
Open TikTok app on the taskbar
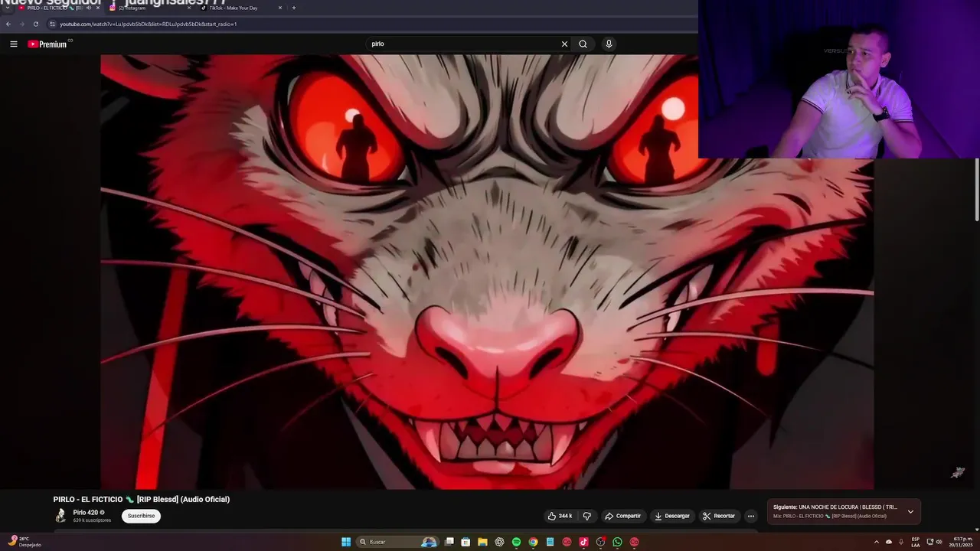(583, 542)
